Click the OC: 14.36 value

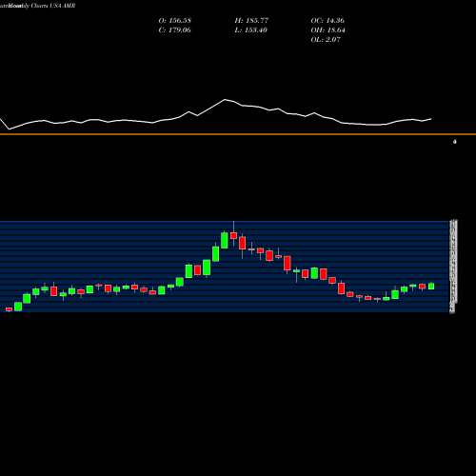tap(327, 21)
